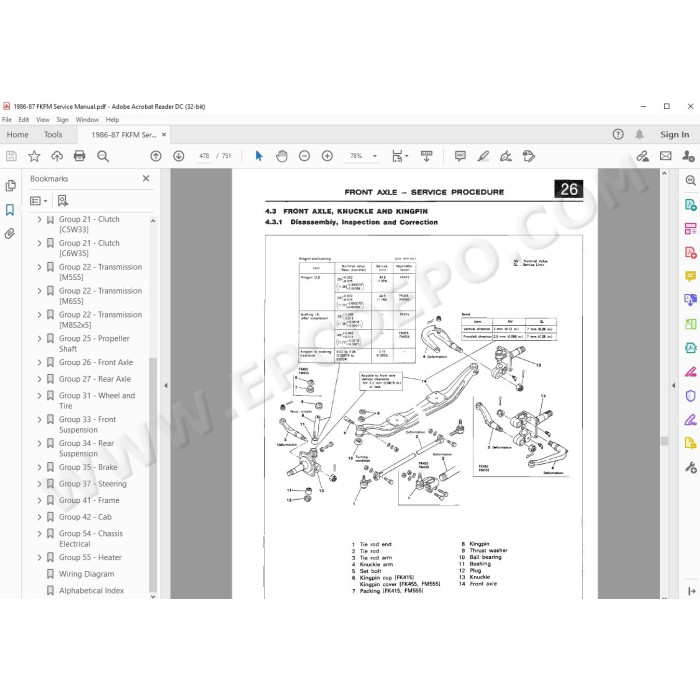Open the find text magnifier
Image resolution: width=700 pixels, height=700 pixels.
tap(103, 156)
